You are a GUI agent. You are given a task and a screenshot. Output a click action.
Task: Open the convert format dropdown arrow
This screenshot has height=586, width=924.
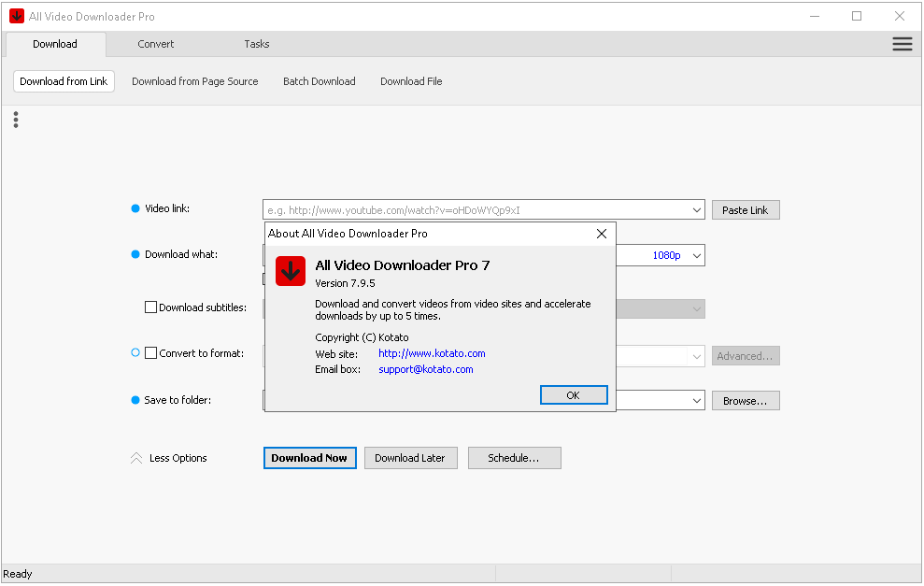(x=697, y=356)
